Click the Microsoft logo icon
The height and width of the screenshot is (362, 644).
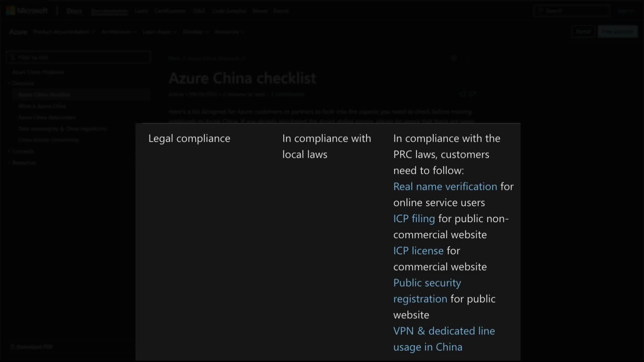pyautogui.click(x=10, y=11)
